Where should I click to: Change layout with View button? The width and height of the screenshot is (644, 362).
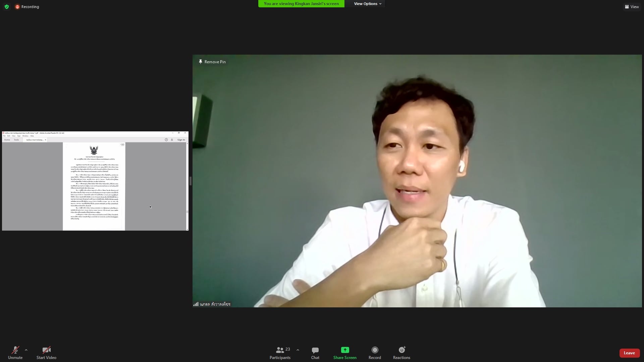(x=632, y=7)
